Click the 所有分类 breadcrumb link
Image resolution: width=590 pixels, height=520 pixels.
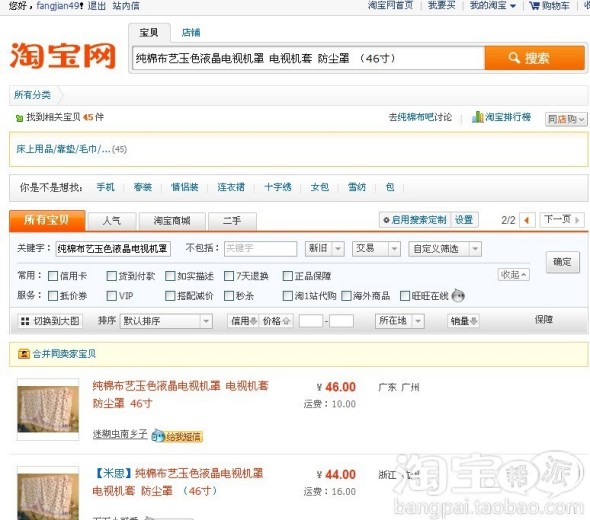click(32, 95)
